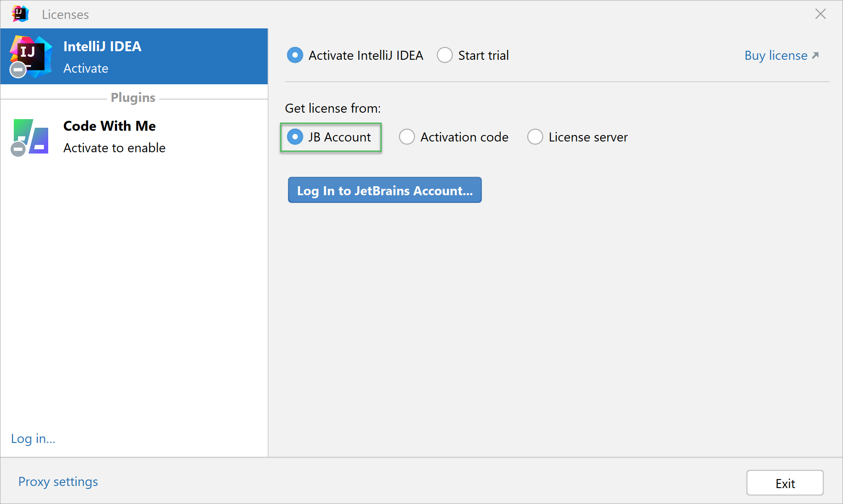This screenshot has height=504, width=843.
Task: Select IntelliJ IDEA in the left panel
Action: [x=133, y=56]
